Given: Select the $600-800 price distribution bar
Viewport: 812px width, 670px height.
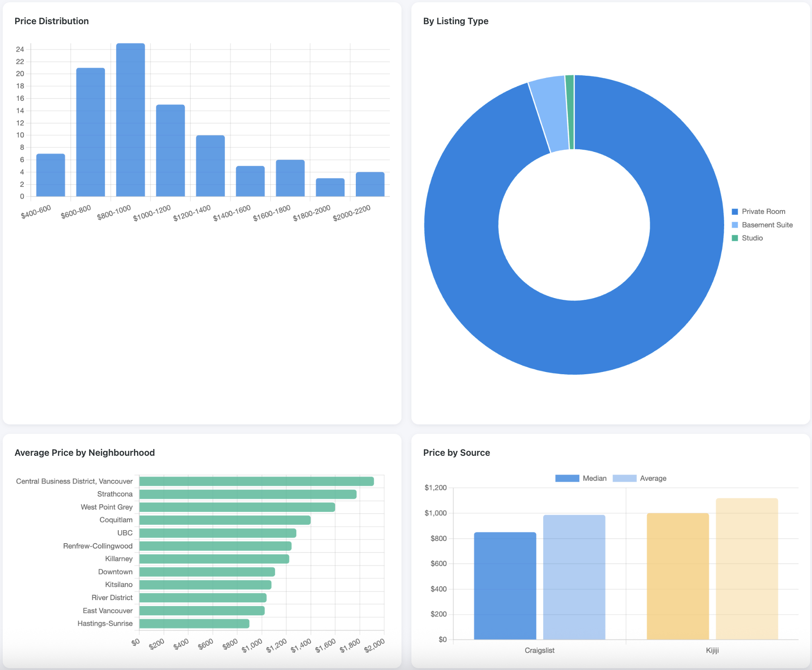Looking at the screenshot, I should pos(91,132).
